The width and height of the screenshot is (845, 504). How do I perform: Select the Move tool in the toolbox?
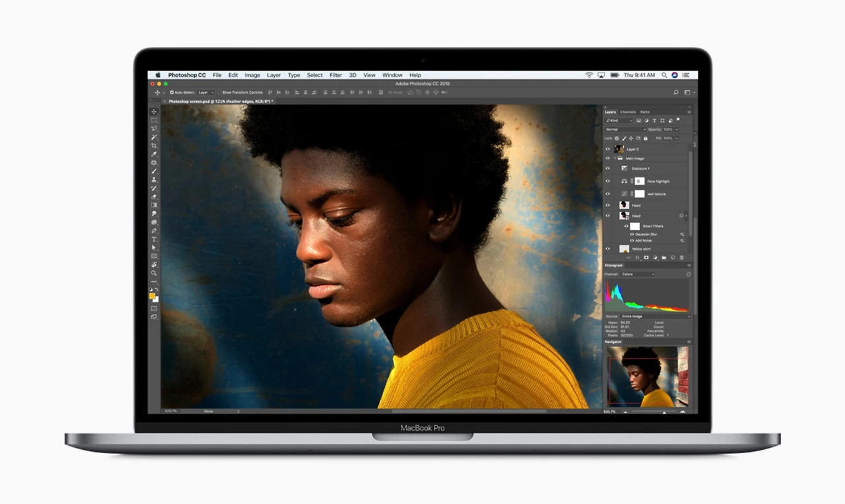[154, 111]
